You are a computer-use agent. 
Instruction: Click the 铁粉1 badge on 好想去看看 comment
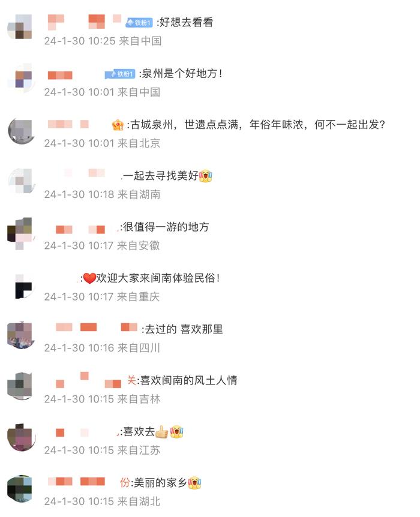[139, 22]
